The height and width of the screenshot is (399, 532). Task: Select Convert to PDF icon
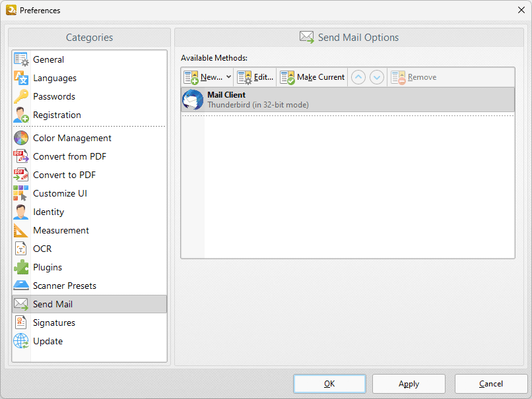pyautogui.click(x=21, y=175)
